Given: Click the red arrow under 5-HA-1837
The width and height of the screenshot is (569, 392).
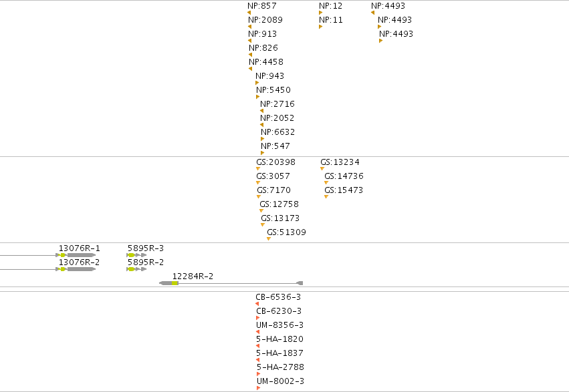Looking at the screenshot, I should [257, 360].
